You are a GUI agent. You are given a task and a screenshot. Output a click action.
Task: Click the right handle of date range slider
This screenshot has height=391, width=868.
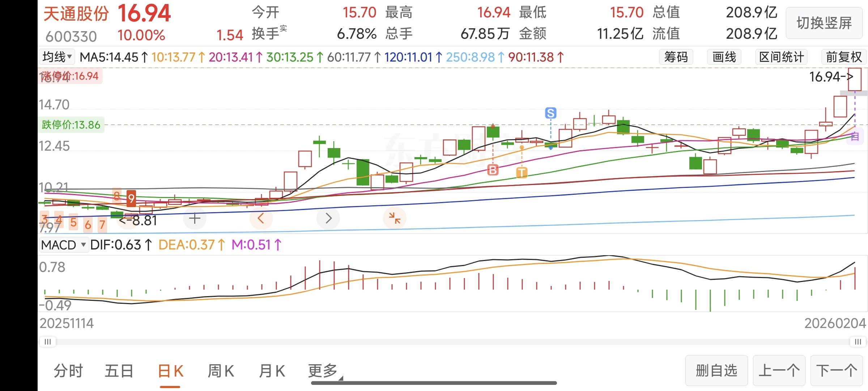click(x=858, y=342)
